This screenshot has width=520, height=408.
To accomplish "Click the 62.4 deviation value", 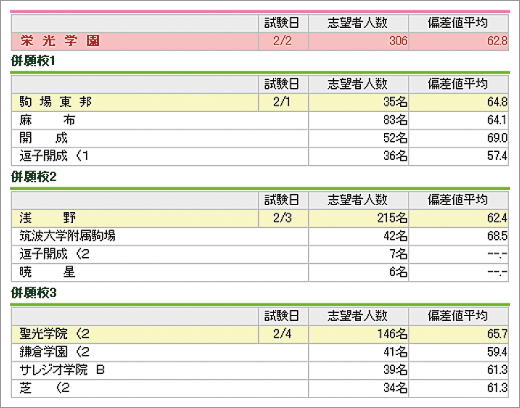I will click(x=497, y=218).
